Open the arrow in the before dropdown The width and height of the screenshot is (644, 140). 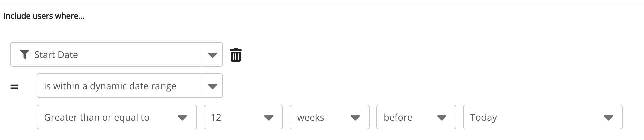[x=442, y=117]
